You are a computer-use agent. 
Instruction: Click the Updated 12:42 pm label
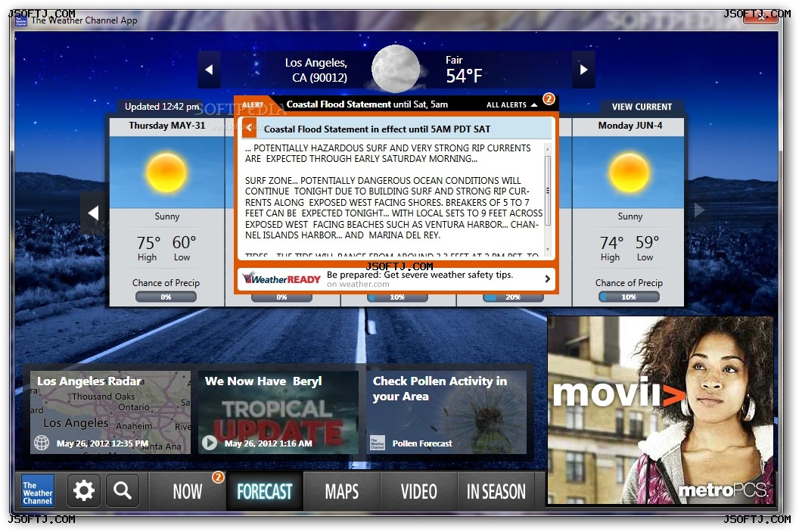[x=161, y=107]
